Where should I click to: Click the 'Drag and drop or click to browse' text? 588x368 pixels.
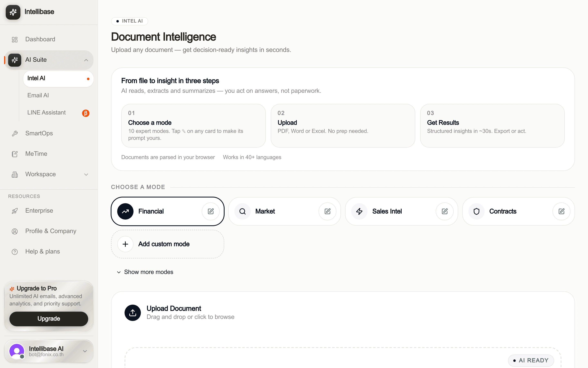190,317
